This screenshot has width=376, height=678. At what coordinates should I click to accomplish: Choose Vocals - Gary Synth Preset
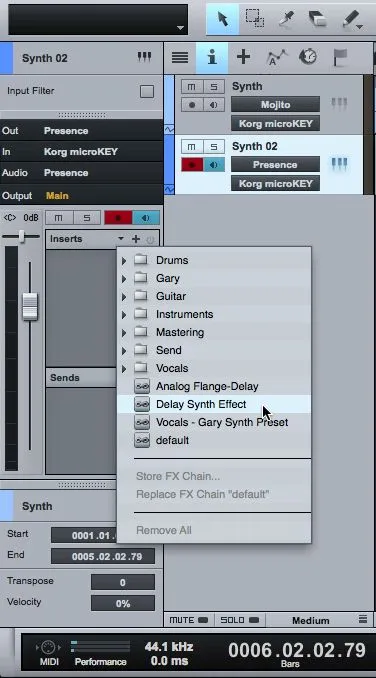pyautogui.click(x=214, y=422)
